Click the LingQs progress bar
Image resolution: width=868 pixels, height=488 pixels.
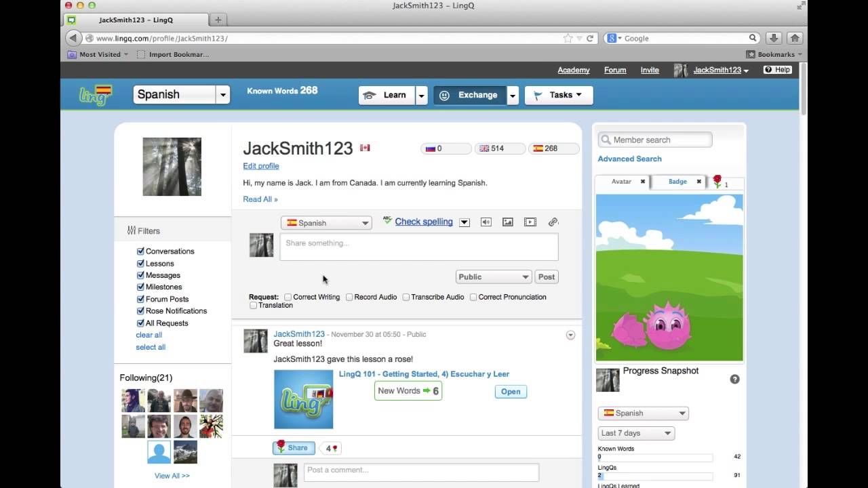pos(655,476)
